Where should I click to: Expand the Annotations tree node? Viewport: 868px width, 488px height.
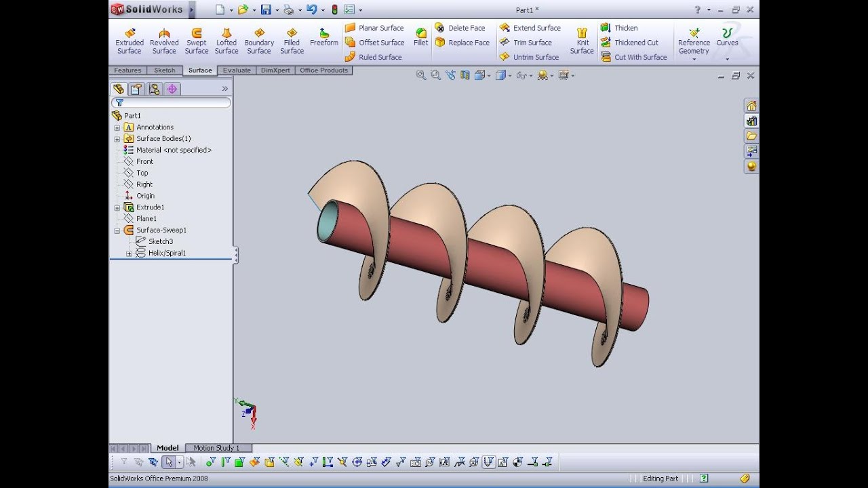(117, 127)
